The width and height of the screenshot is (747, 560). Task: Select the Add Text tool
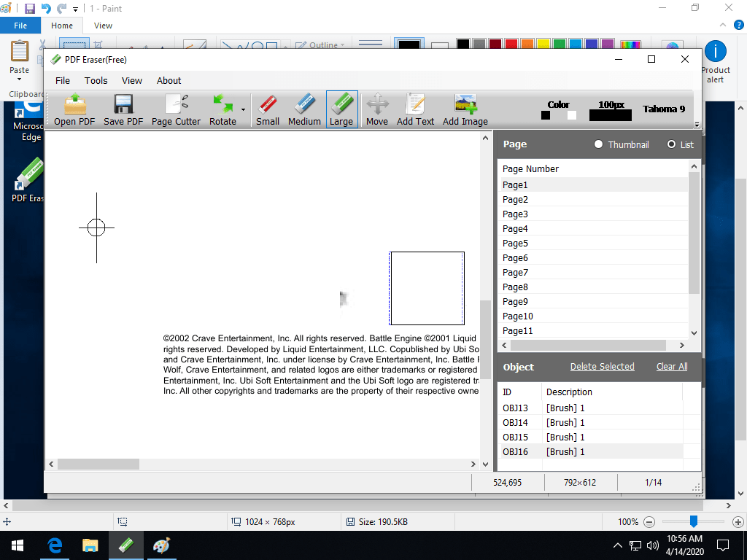415,109
